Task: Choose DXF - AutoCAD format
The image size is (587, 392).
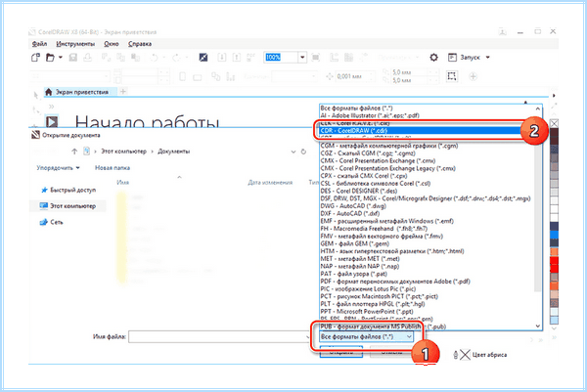Action: click(349, 213)
